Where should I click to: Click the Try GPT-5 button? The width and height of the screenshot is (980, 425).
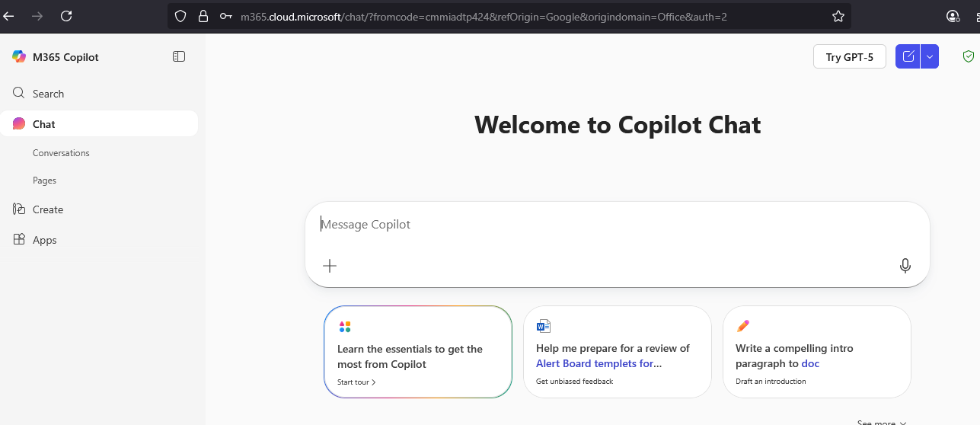click(x=850, y=57)
